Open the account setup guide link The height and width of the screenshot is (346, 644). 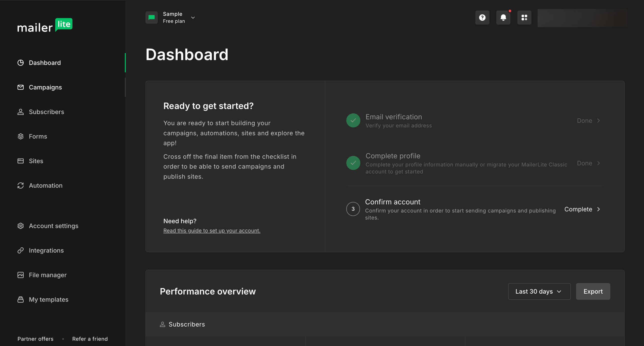(212, 231)
